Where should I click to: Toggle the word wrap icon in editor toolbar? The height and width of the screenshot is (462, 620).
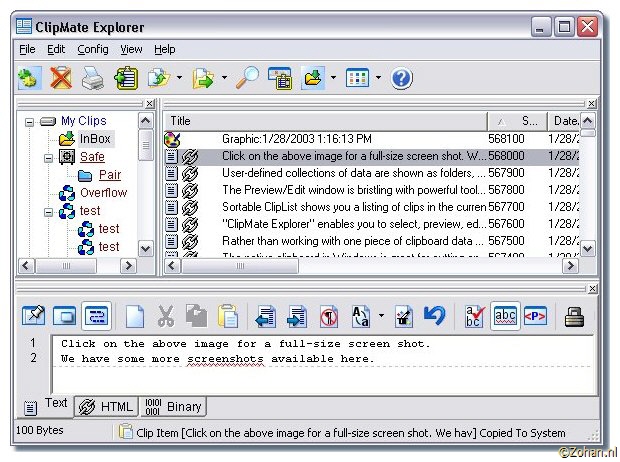coord(96,316)
